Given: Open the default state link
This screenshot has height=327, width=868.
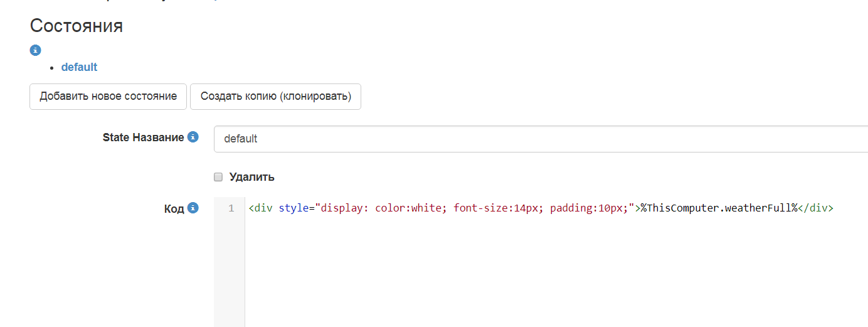Looking at the screenshot, I should pos(79,67).
